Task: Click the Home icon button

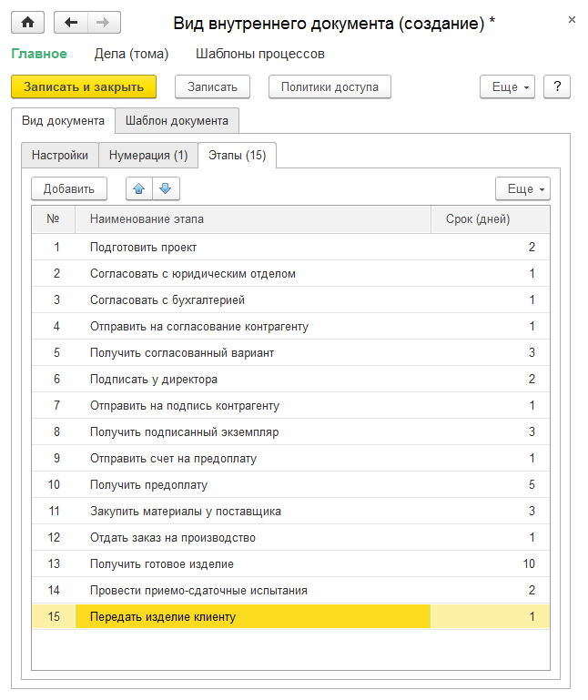Action: 27,23
